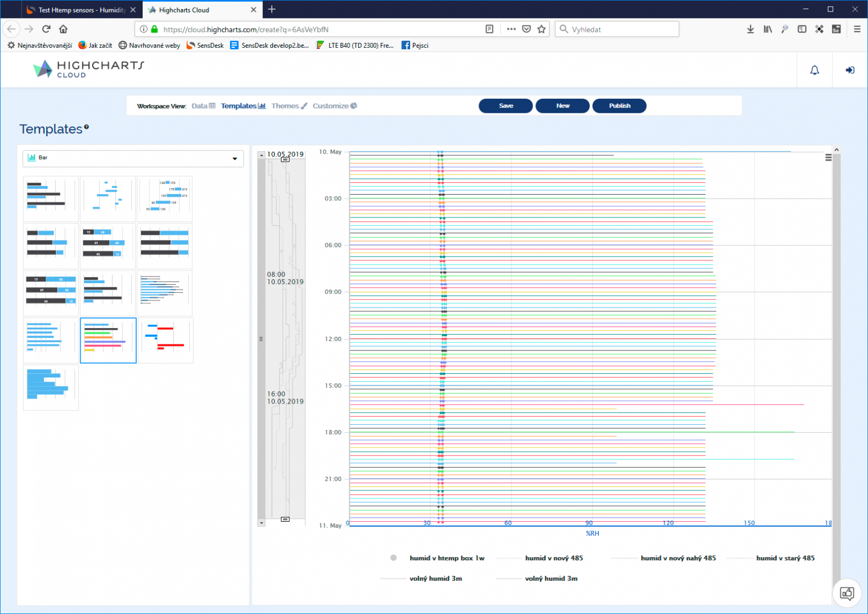Click the Publish button
This screenshot has height=614, width=868.
coord(620,106)
